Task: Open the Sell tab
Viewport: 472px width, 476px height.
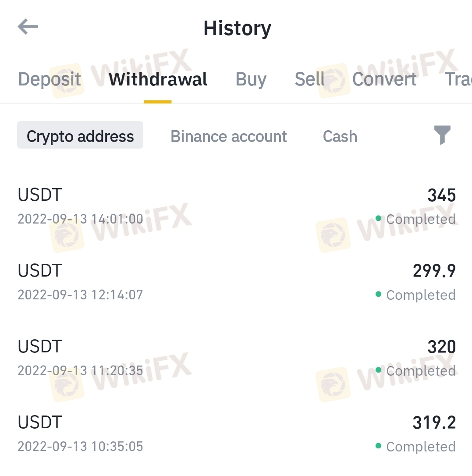Action: pyautogui.click(x=309, y=79)
